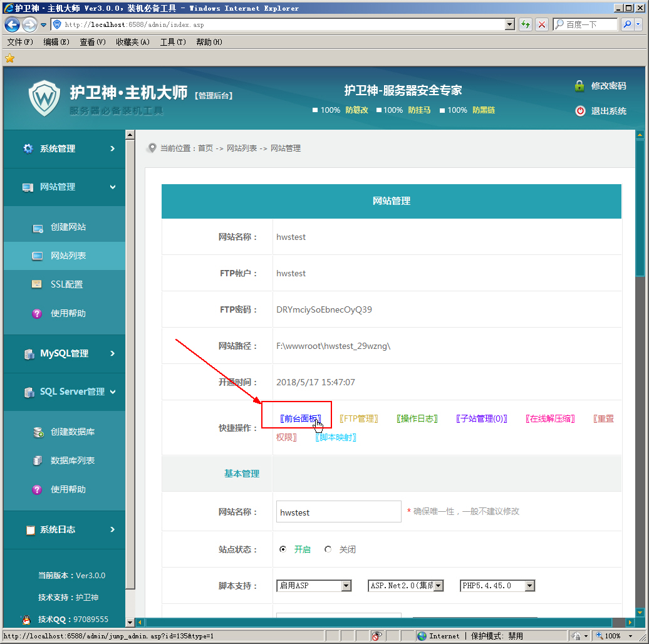This screenshot has width=649, height=644.
Task: Click the FTP管理 quick action link
Action: [x=359, y=418]
